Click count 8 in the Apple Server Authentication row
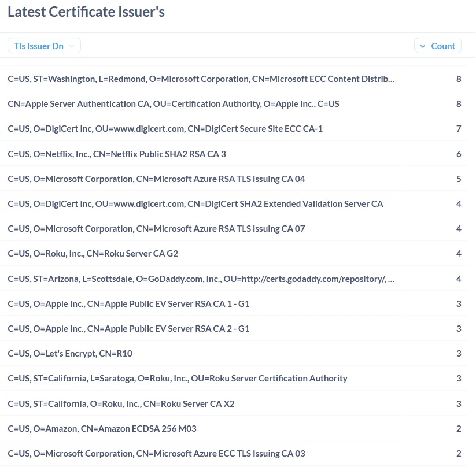 tap(459, 104)
